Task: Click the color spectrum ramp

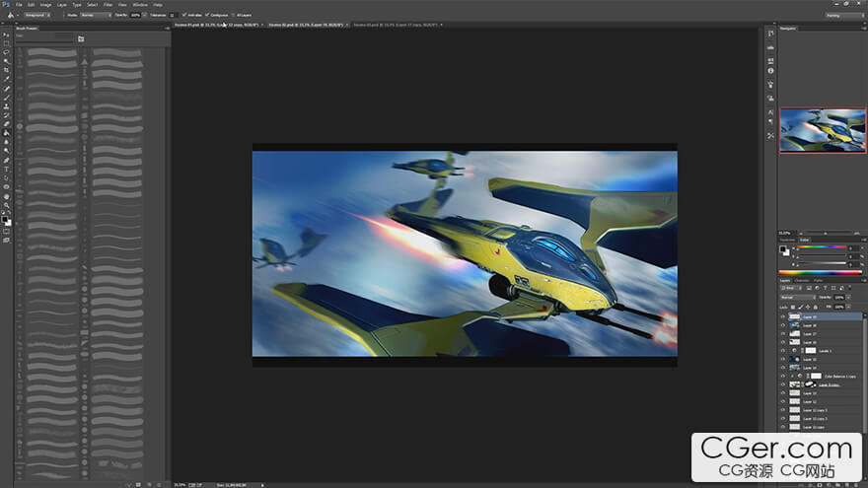Action: click(820, 273)
